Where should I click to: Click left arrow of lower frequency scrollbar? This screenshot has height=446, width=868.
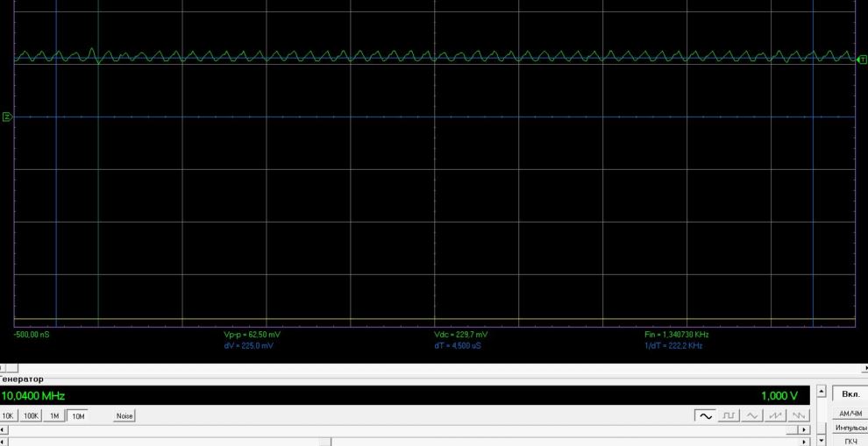(4, 442)
